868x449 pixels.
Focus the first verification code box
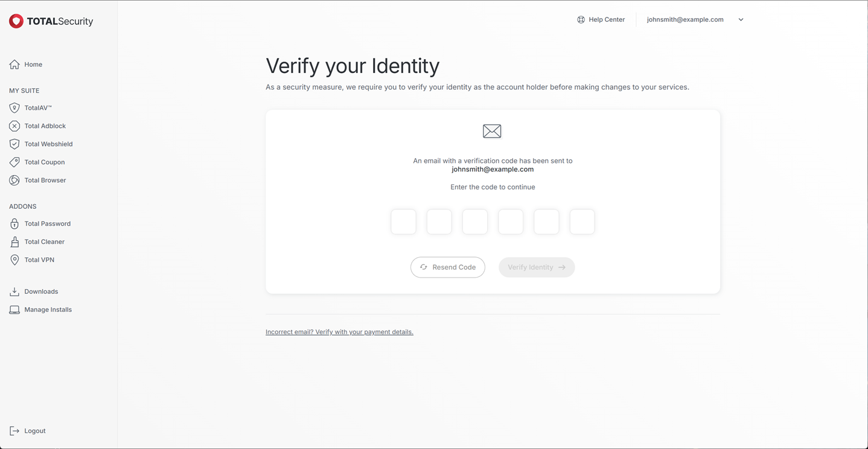coord(403,222)
